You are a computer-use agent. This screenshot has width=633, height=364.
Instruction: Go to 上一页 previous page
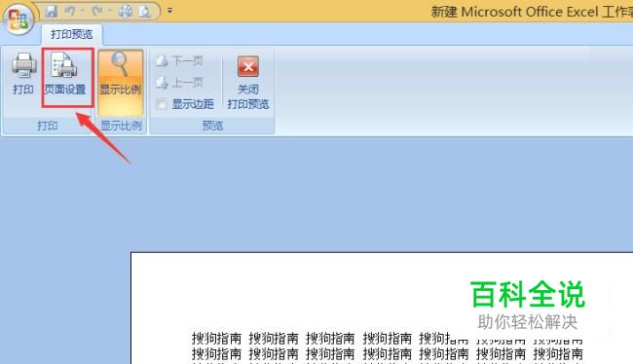[x=180, y=83]
